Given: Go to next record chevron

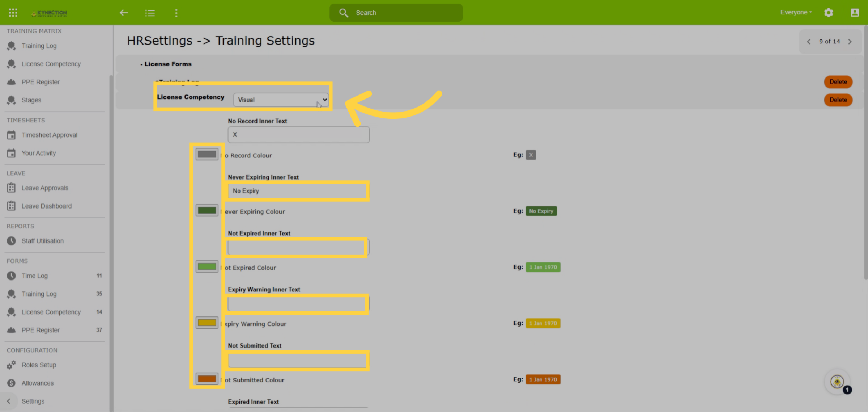Looking at the screenshot, I should click(x=850, y=42).
